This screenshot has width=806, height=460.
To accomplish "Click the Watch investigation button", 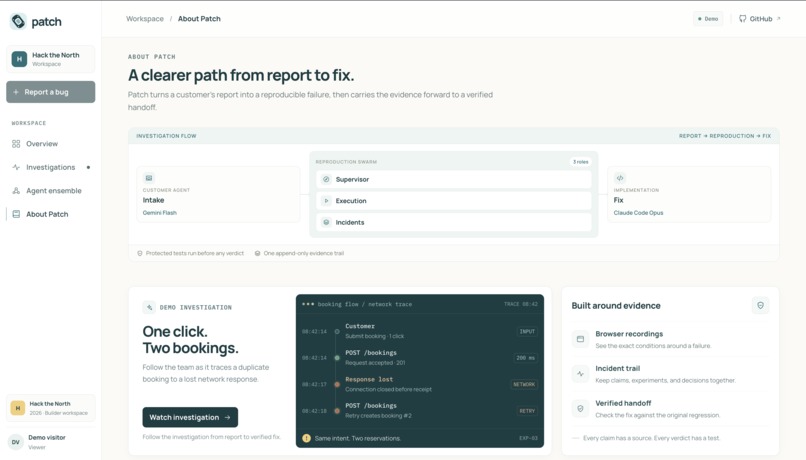I will 190,417.
